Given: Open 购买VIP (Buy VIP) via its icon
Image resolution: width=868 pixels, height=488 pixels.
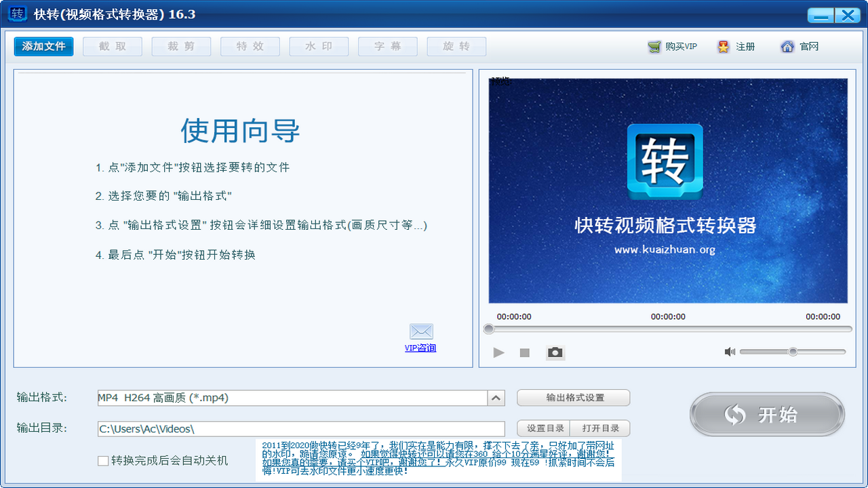Looking at the screenshot, I should click(655, 46).
